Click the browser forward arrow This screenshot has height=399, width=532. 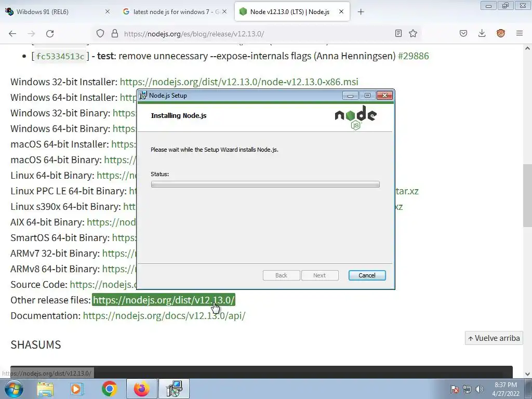click(31, 33)
